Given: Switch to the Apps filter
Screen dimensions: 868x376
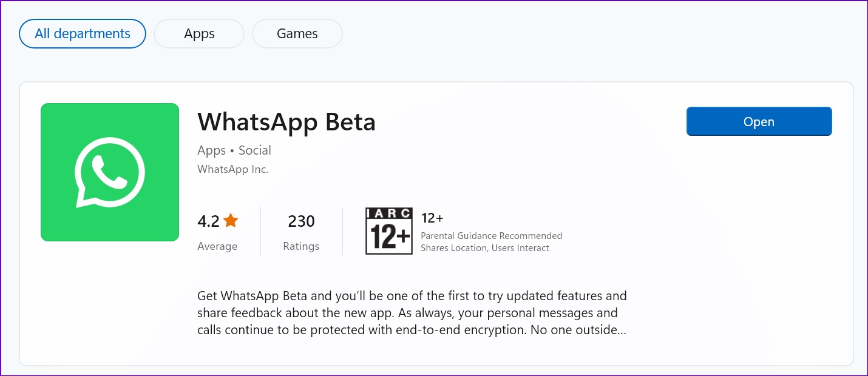Looking at the screenshot, I should [x=199, y=34].
